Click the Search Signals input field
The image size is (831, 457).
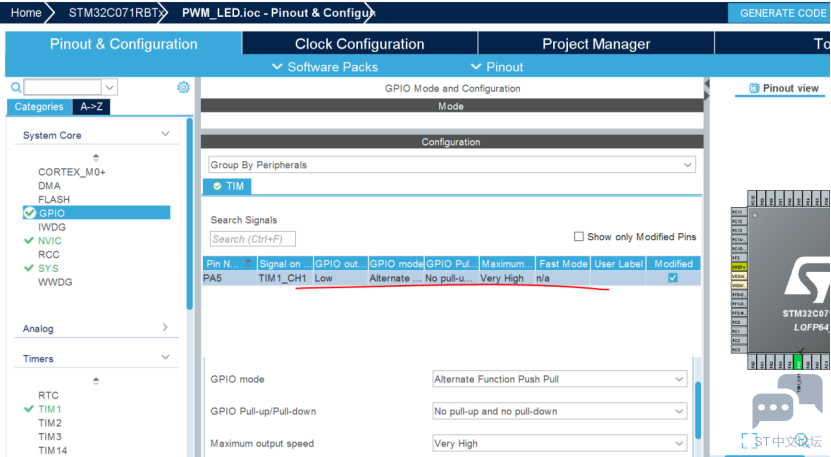point(253,239)
